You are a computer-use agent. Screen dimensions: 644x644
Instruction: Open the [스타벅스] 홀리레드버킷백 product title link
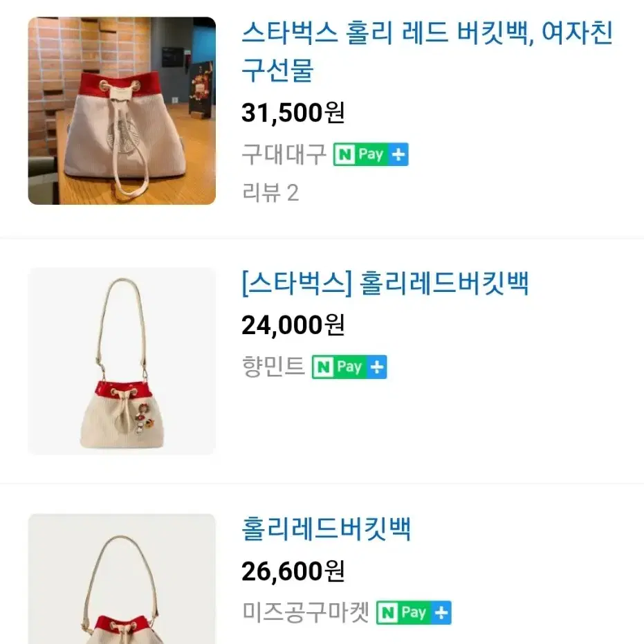385,284
